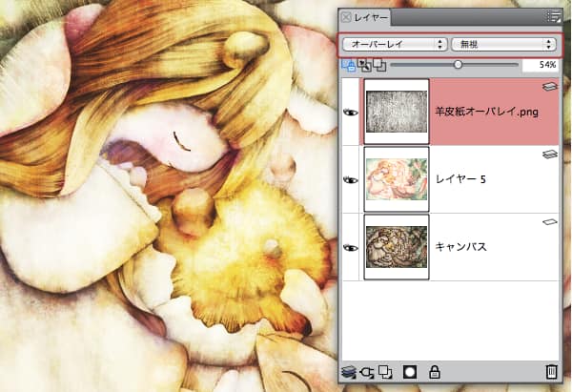Screen dimensions: 572x392
Task: Click the layer opacity slider handle
Action: click(x=459, y=65)
